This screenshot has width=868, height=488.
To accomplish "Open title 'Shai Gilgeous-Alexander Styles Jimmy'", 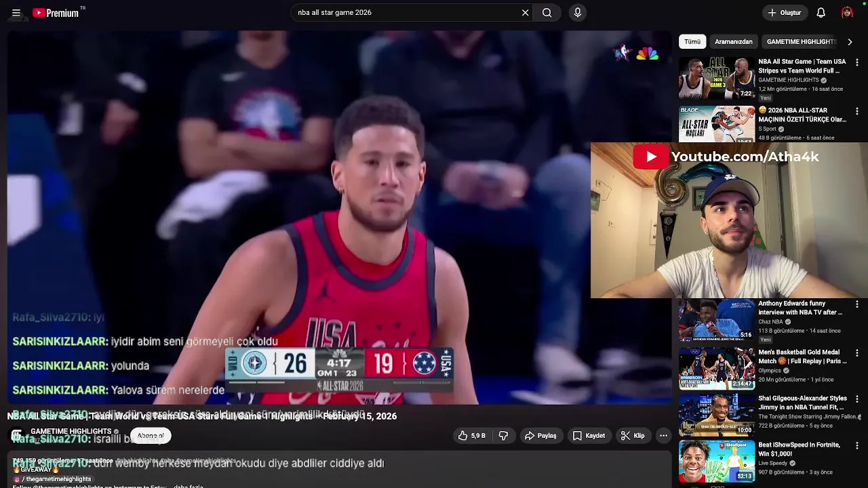I will click(x=802, y=403).
